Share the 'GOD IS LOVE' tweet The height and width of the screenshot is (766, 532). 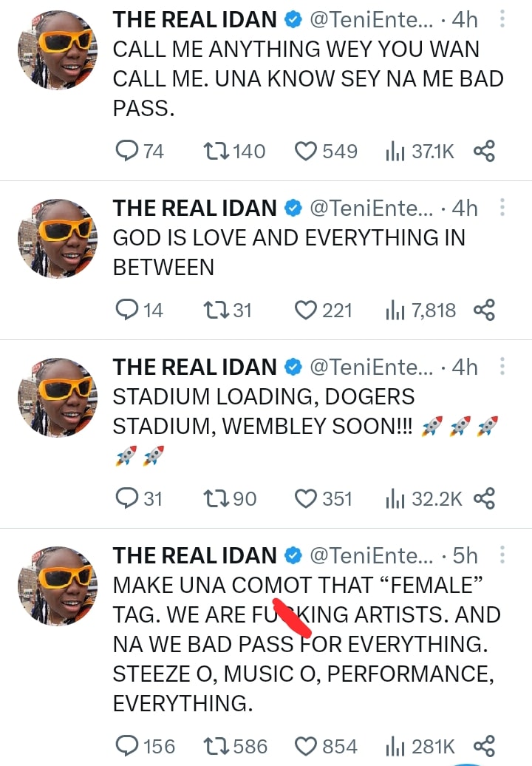tap(483, 311)
